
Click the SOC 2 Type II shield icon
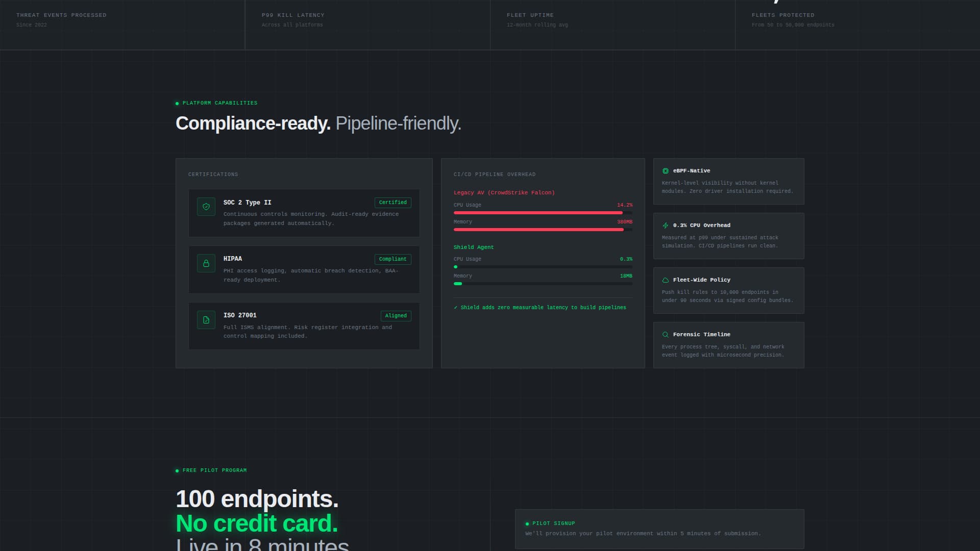coord(206,207)
